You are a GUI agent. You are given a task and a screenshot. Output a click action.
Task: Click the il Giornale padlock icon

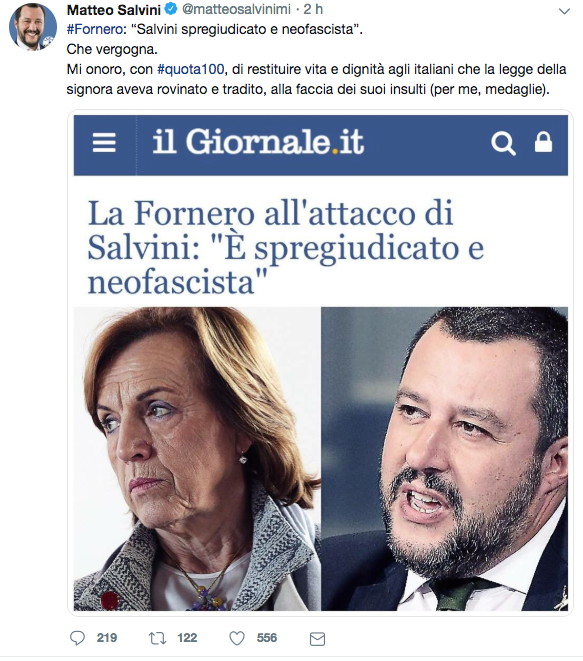pyautogui.click(x=543, y=142)
